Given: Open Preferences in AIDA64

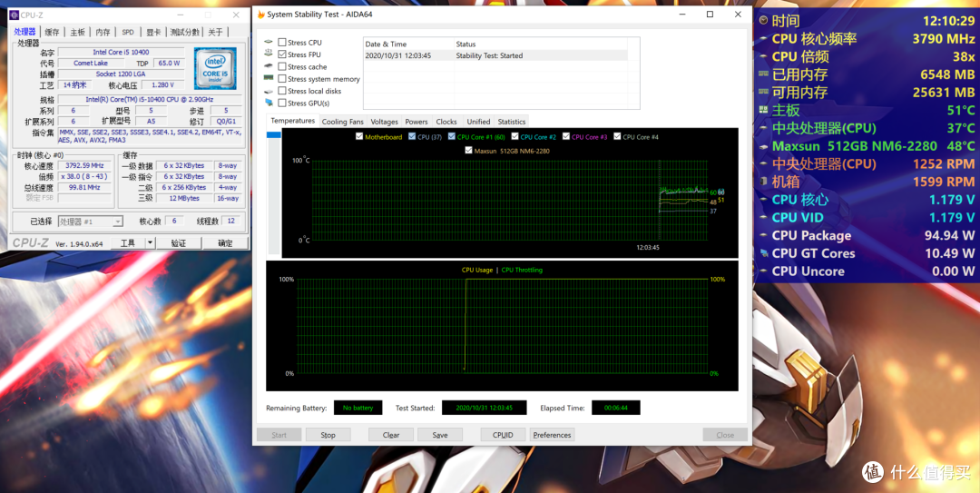Looking at the screenshot, I should click(552, 435).
